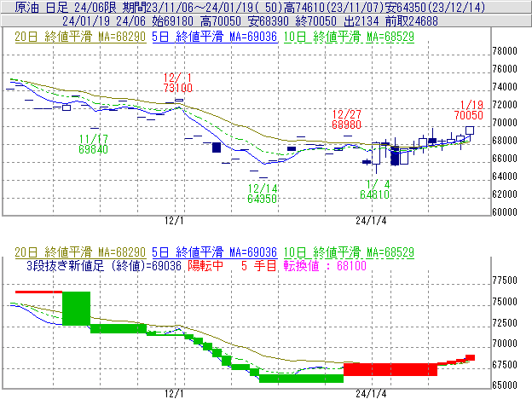Select the 24/01/19 price data header line
532x405 pixels.
click(x=266, y=21)
